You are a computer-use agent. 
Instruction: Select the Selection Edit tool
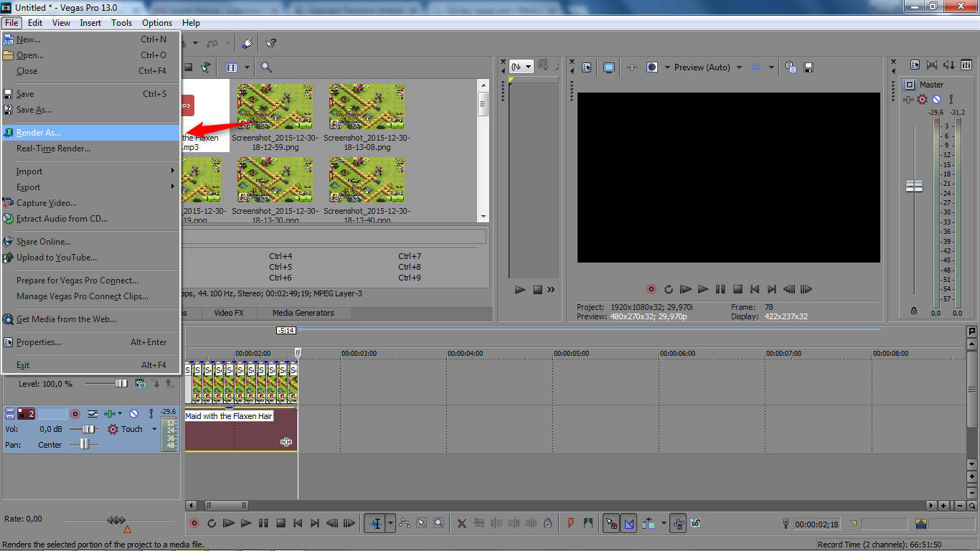tap(422, 524)
